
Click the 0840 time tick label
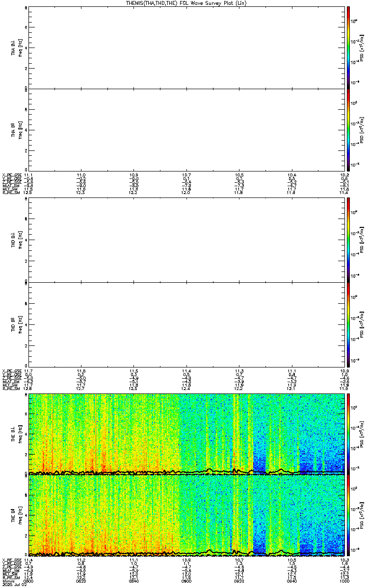click(133, 582)
